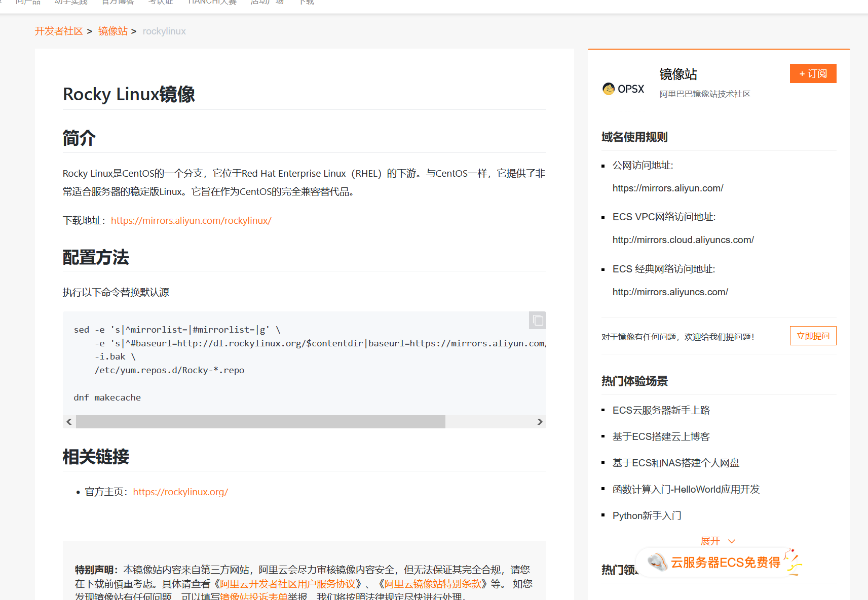Viewport: 868px width, 600px height.
Task: Copy the code block with the copy icon
Action: (538, 321)
